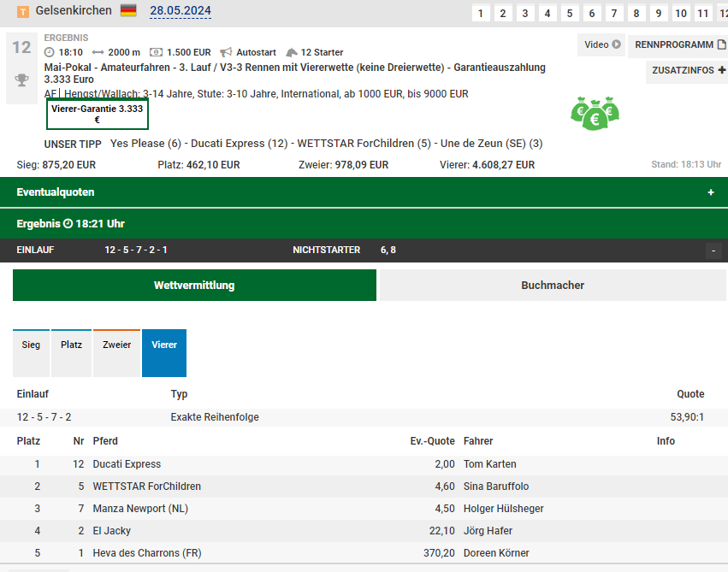Click the Fahrer column header
Screen dimensions: 728x572
478,441
